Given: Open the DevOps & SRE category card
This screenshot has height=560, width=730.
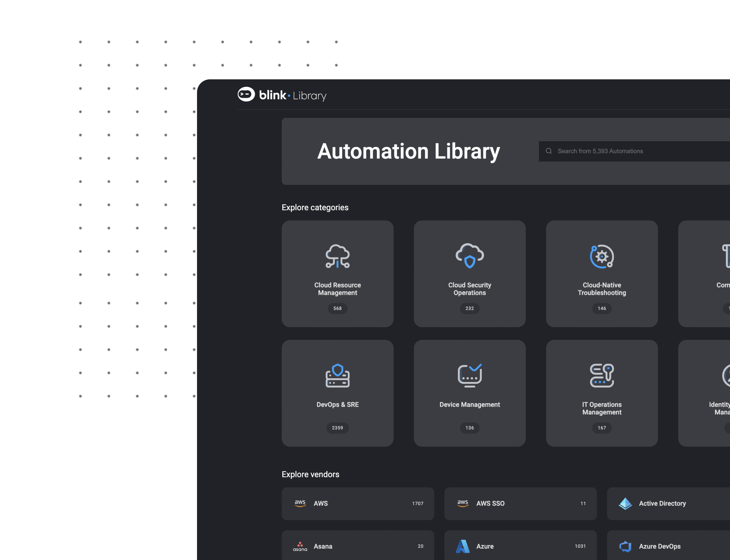Looking at the screenshot, I should point(337,393).
